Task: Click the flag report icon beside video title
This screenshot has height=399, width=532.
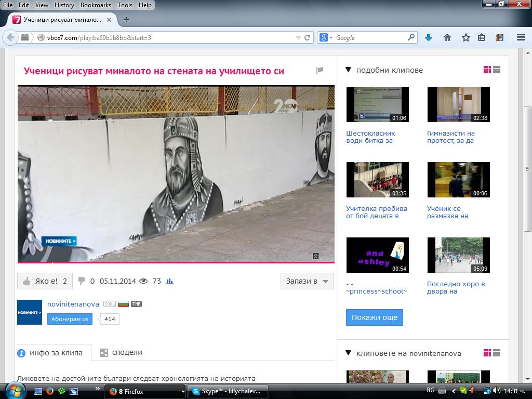Action: coord(320,70)
